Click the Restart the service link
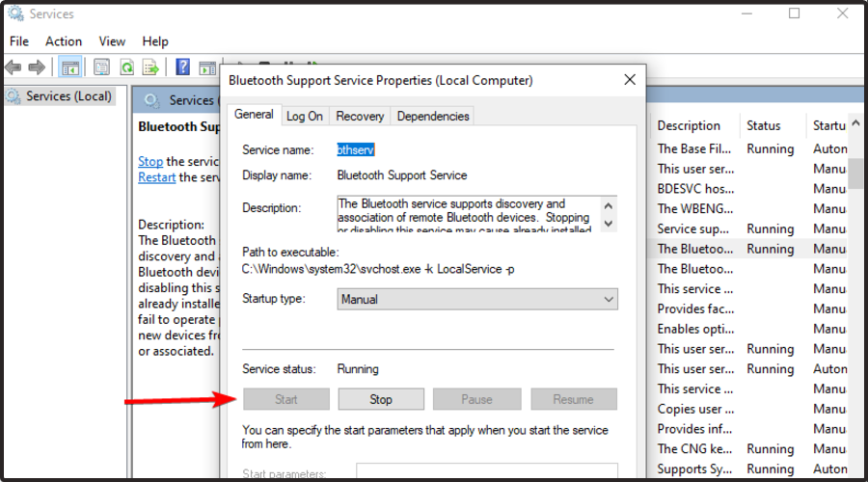The height and width of the screenshot is (482, 868). coord(156,177)
